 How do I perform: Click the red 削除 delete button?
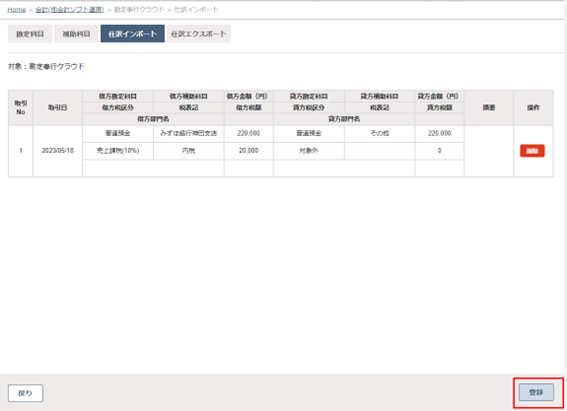(532, 151)
